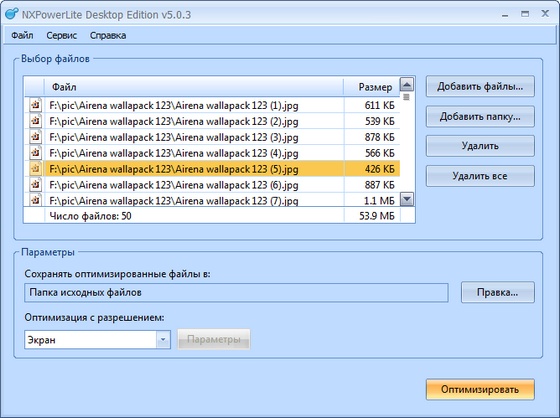Click the Добавить файлы... button
The width and height of the screenshot is (560, 418).
click(480, 86)
